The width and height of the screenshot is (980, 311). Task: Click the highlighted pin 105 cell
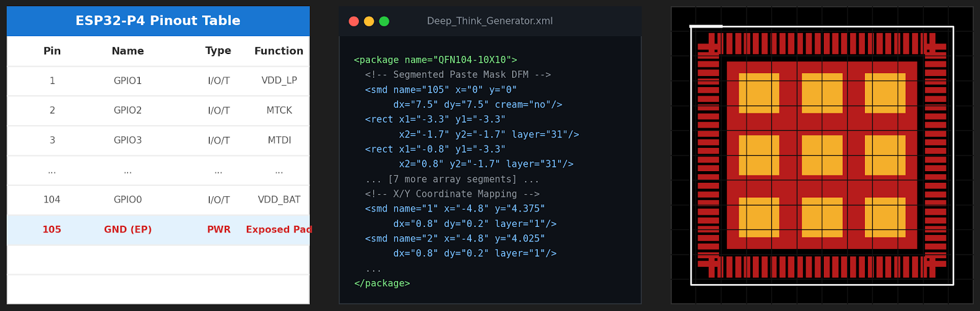(52, 229)
